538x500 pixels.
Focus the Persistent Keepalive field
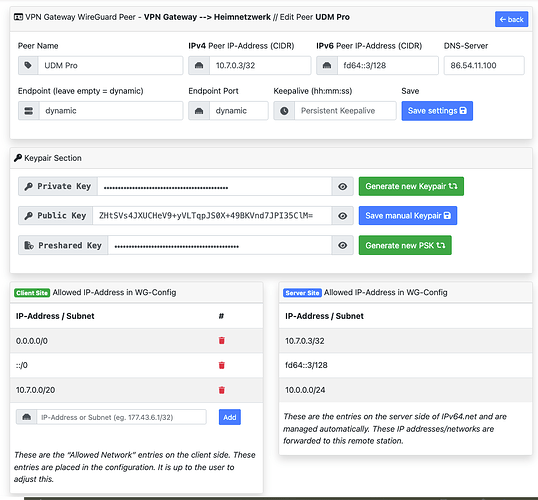point(345,111)
